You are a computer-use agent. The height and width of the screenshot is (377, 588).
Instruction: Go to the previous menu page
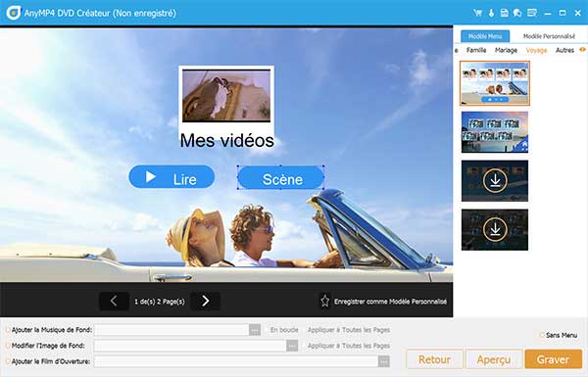114,301
